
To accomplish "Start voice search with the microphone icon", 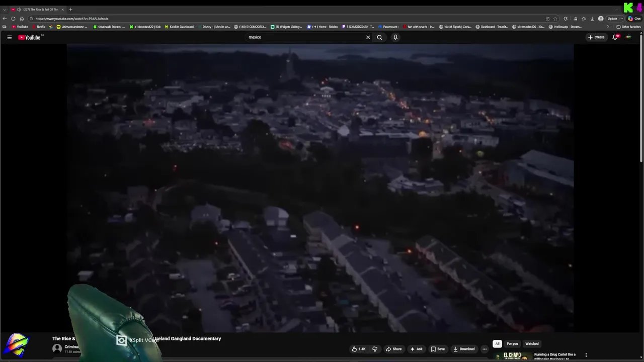I will pyautogui.click(x=395, y=37).
